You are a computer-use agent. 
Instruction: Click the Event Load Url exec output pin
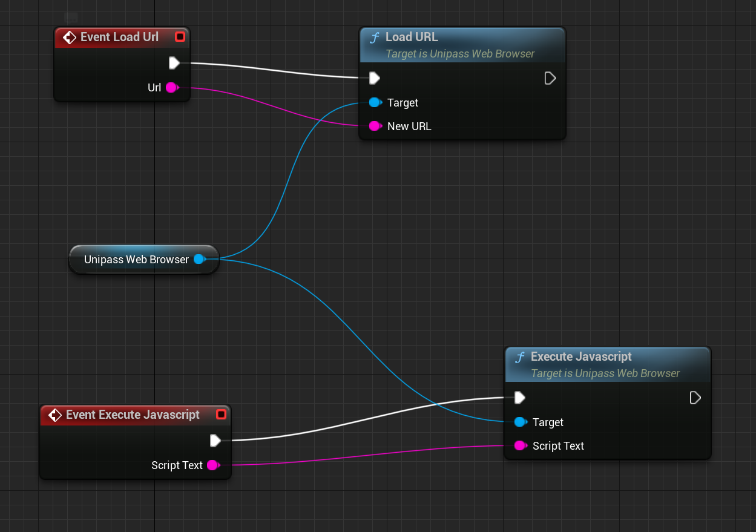click(174, 63)
